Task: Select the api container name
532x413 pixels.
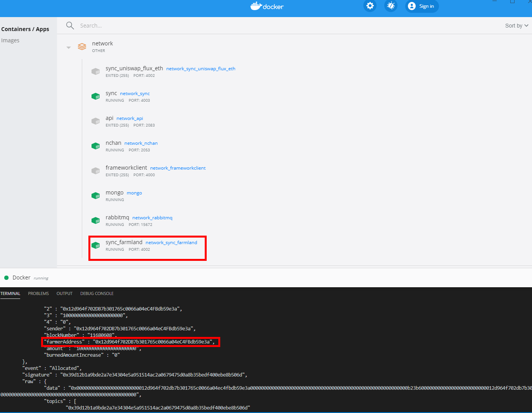Action: point(109,118)
